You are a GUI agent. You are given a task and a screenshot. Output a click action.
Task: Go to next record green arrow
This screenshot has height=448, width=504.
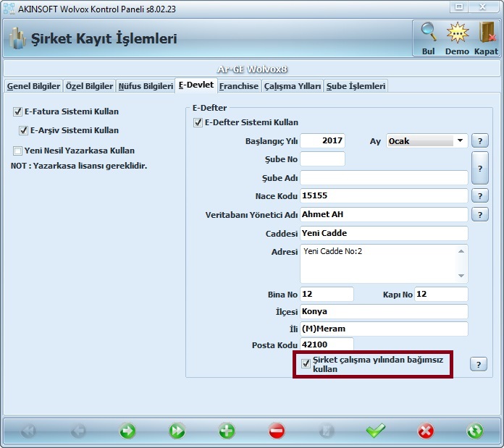[127, 431]
